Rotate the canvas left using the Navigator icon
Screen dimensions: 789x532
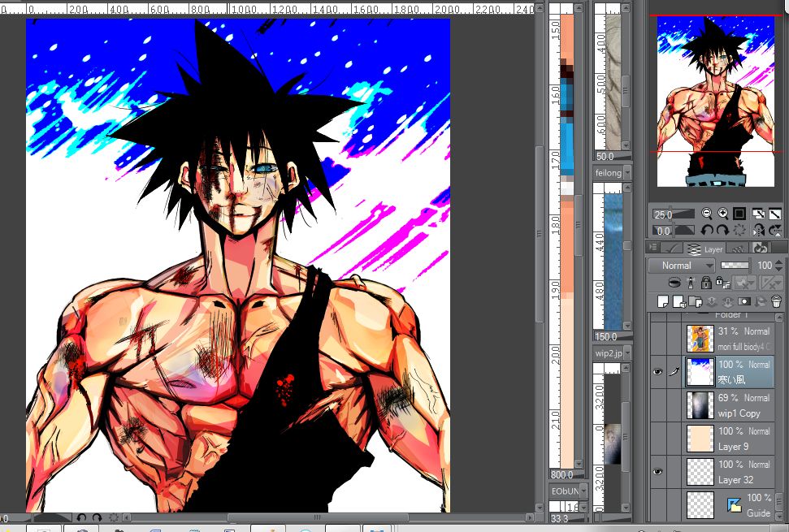click(x=708, y=230)
